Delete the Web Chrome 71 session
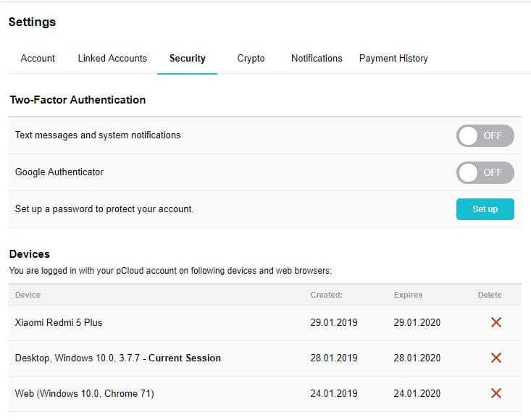 (496, 393)
